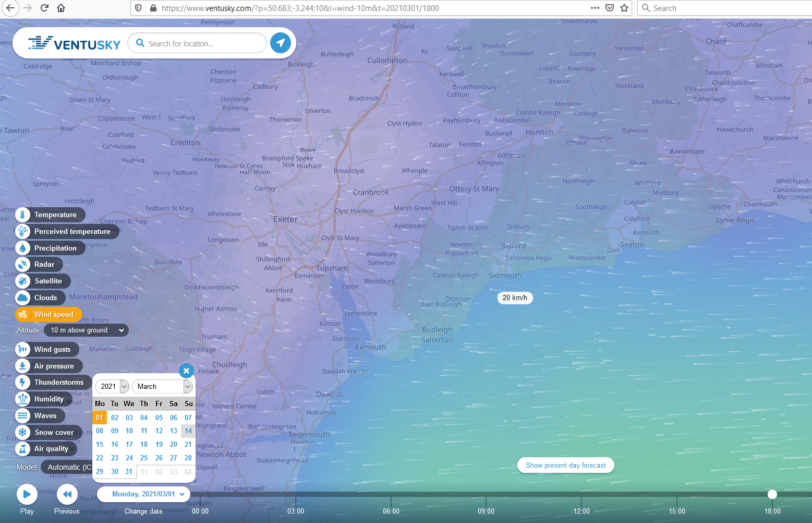The image size is (812, 523).
Task: Click the Play button on timeline
Action: tap(27, 494)
